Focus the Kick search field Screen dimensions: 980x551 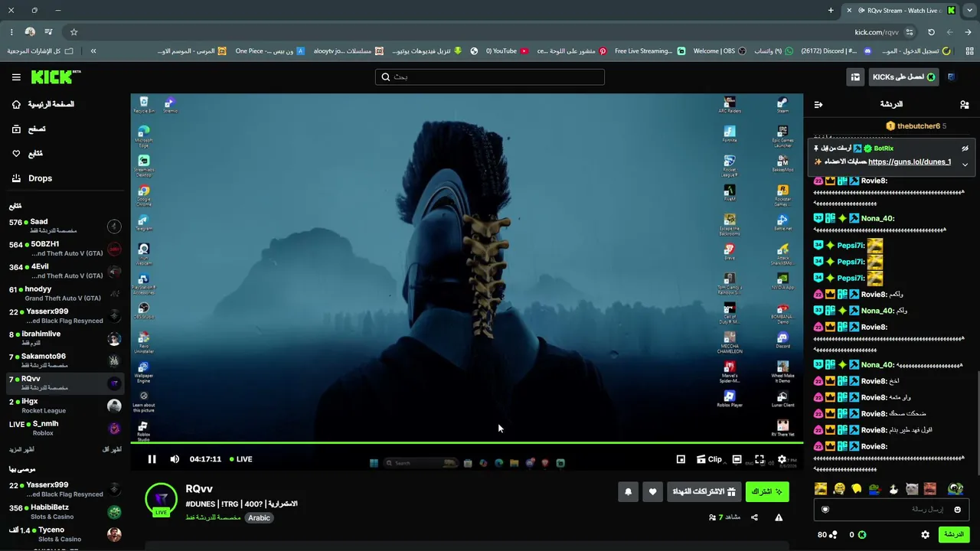tap(490, 77)
